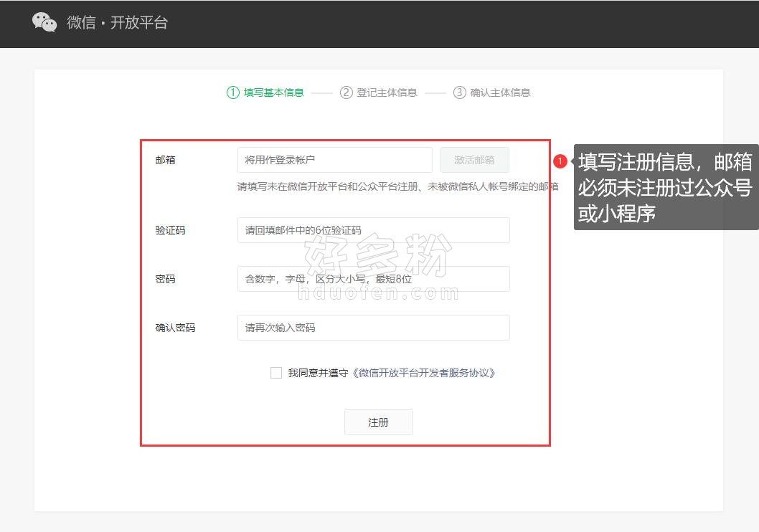Check the 我同意并遵守 agreement checkbox
Screen dimensions: 759x532
pos(276,373)
